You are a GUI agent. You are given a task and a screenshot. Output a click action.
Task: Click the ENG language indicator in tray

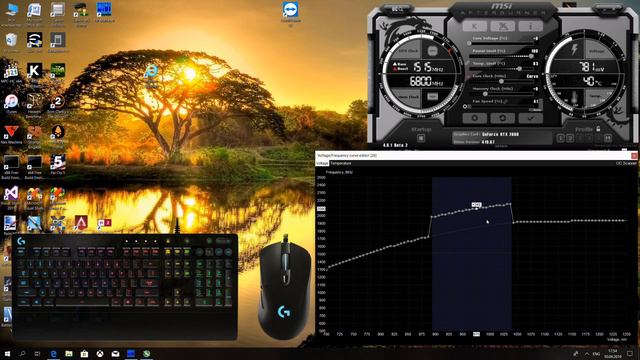(x=596, y=353)
